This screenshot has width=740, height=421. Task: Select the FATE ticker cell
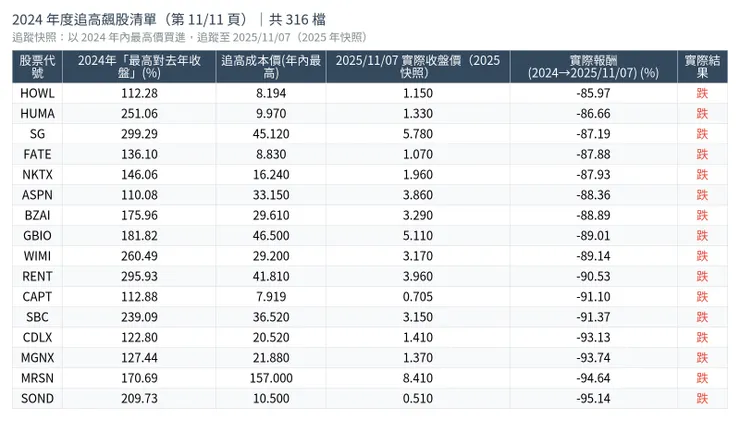point(37,154)
